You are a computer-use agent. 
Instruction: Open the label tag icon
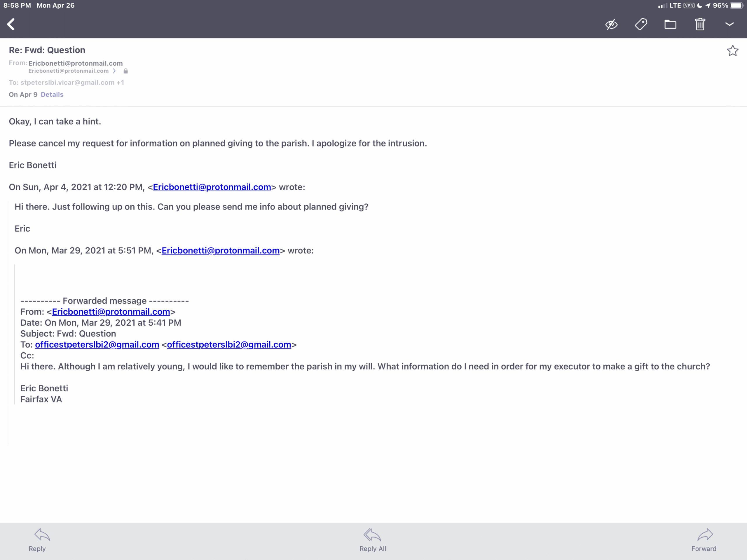(x=640, y=24)
